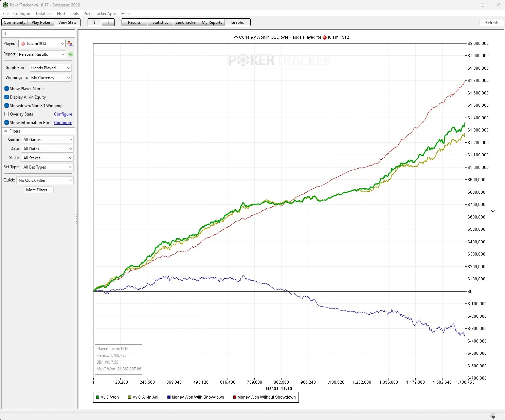
Task: Open the Tools menu
Action: coord(74,14)
